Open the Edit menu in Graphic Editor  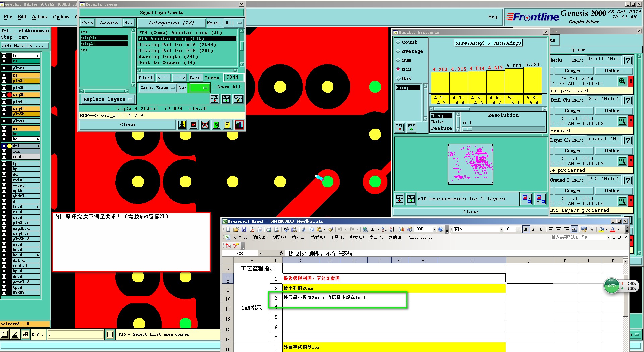[x=22, y=17]
